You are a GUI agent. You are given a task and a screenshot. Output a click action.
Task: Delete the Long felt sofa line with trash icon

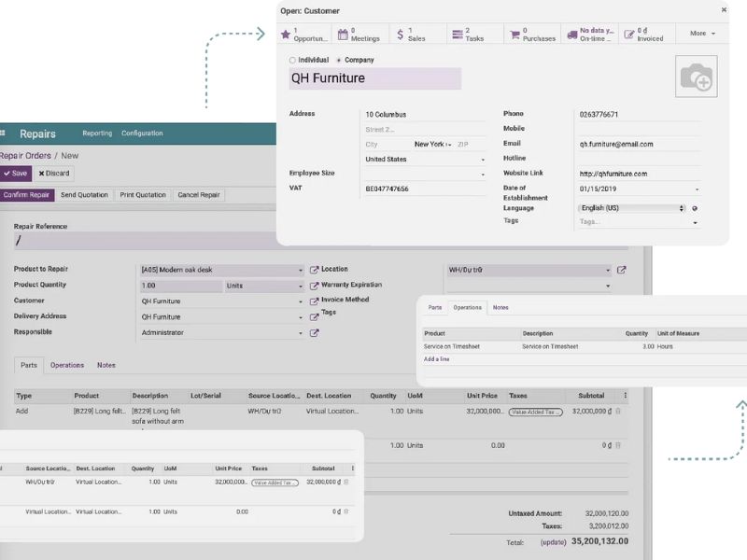[x=617, y=411]
